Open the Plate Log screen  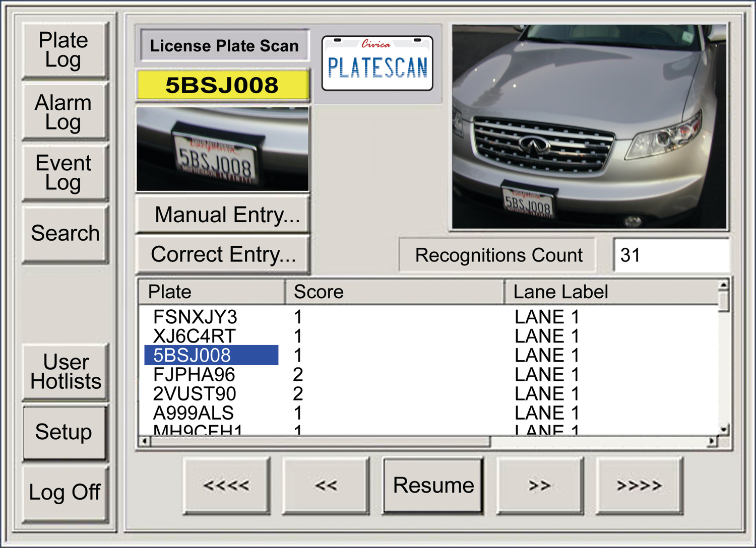[x=64, y=50]
